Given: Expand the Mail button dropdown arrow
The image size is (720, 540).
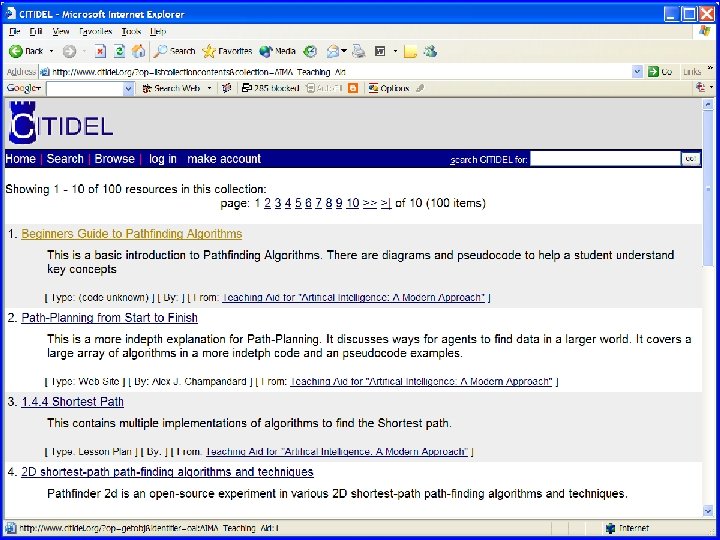Looking at the screenshot, I should (344, 51).
